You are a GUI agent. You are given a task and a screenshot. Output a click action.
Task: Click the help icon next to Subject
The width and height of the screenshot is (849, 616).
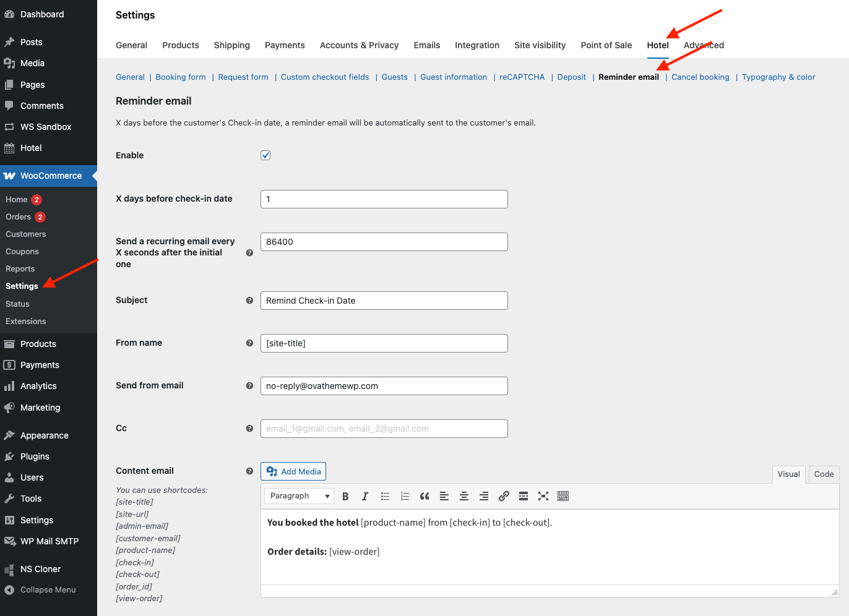pos(249,301)
